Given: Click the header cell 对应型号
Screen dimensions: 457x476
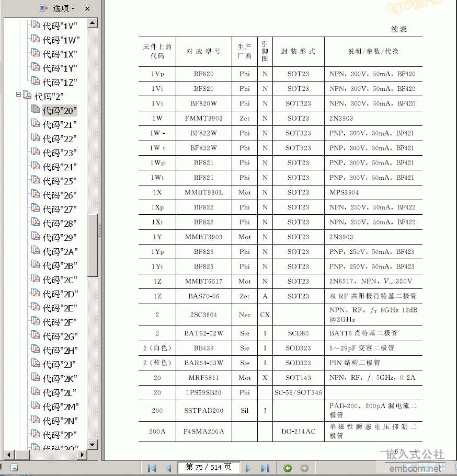Looking at the screenshot, I should point(203,51).
